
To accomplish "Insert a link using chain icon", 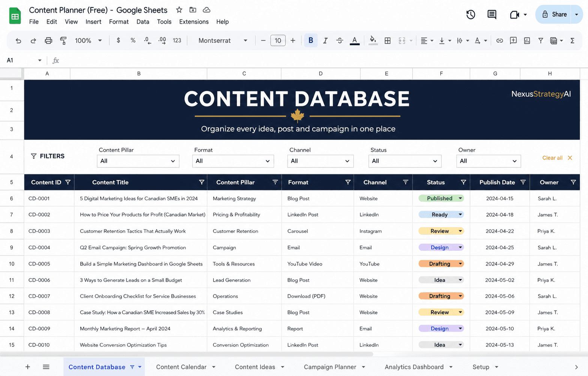I will pos(499,40).
